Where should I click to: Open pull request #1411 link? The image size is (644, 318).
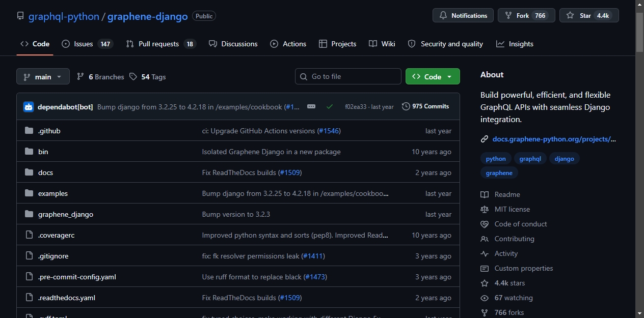pos(313,256)
